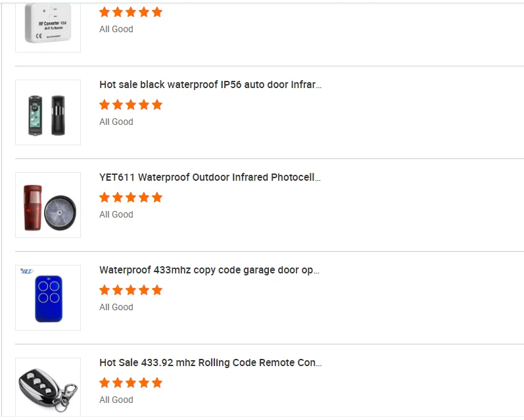
Task: Click "All Good" review under IP56 sensor
Action: [116, 122]
